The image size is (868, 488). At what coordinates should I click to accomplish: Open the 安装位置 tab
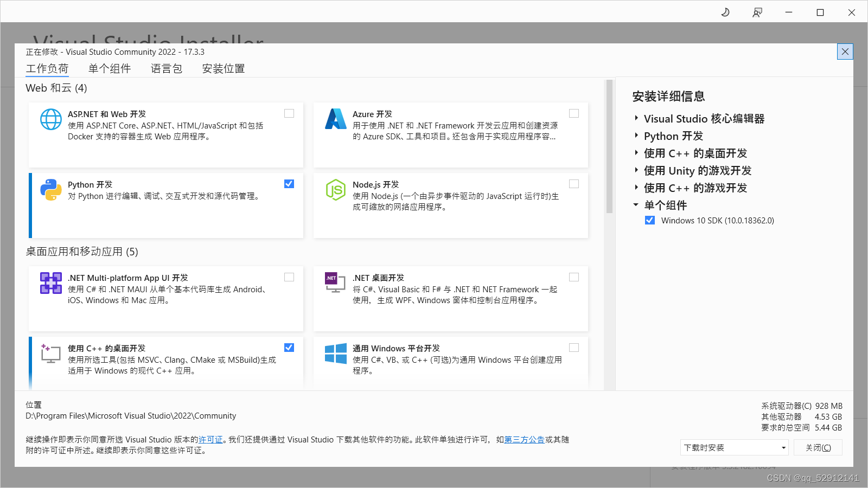point(222,68)
